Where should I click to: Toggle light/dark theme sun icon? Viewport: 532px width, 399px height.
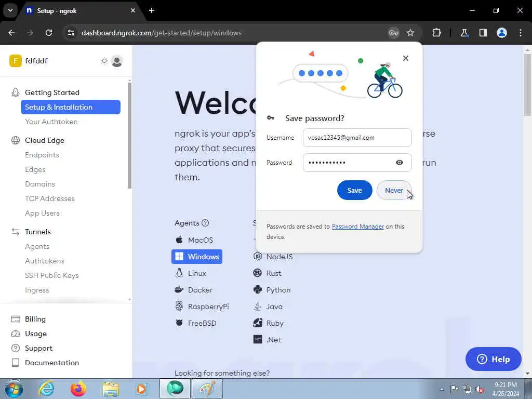coord(104,61)
